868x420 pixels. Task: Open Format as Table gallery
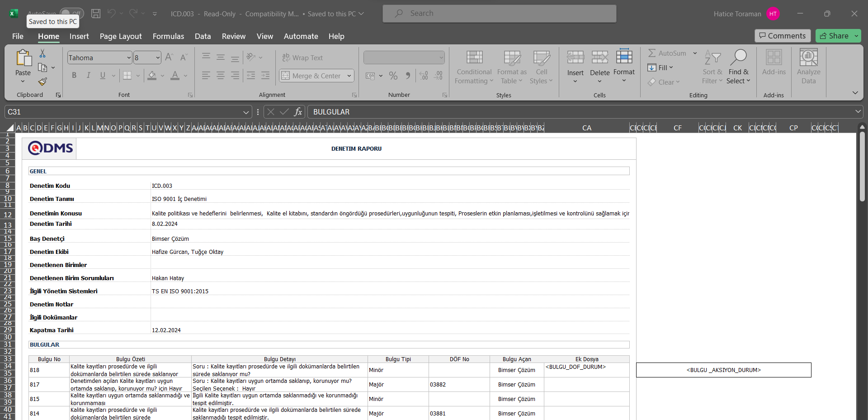point(512,67)
